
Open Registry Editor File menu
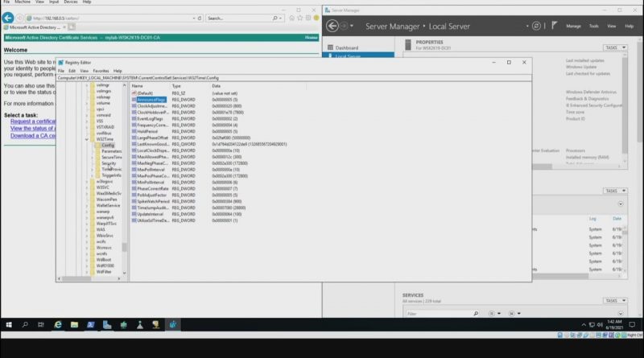(61, 71)
